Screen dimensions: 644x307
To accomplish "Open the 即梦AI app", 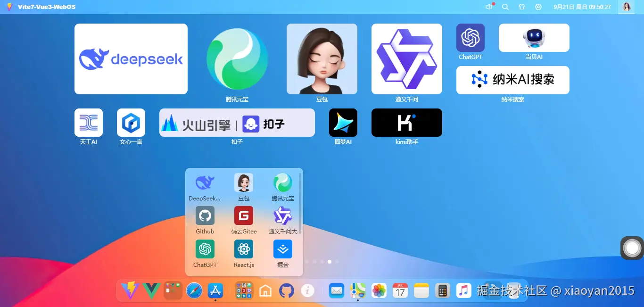I will pyautogui.click(x=343, y=122).
